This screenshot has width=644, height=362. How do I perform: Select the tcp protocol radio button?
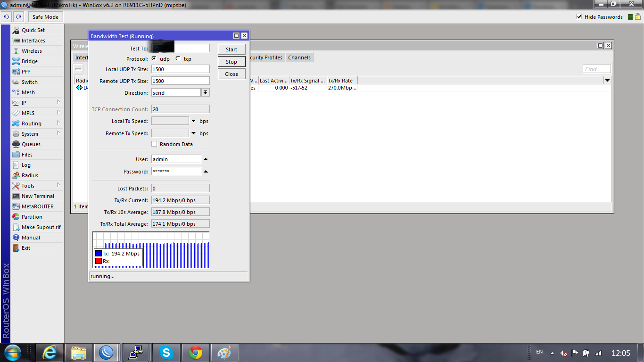click(x=178, y=59)
